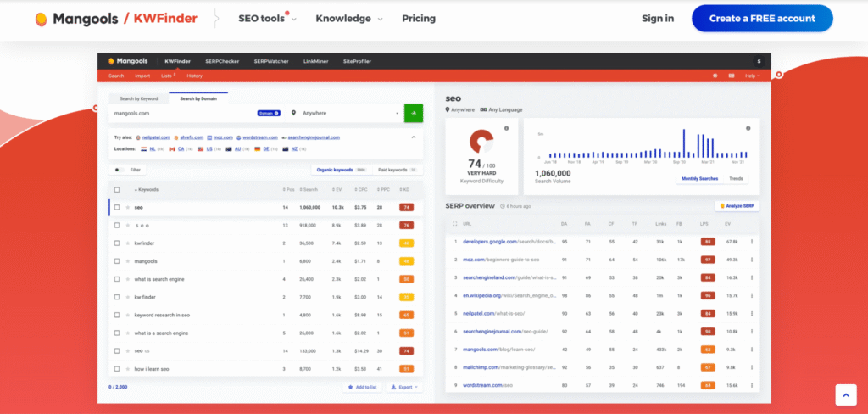Image resolution: width=868 pixels, height=414 pixels.
Task: Open the three-dot menu for developers.google.com result
Action: [752, 242]
